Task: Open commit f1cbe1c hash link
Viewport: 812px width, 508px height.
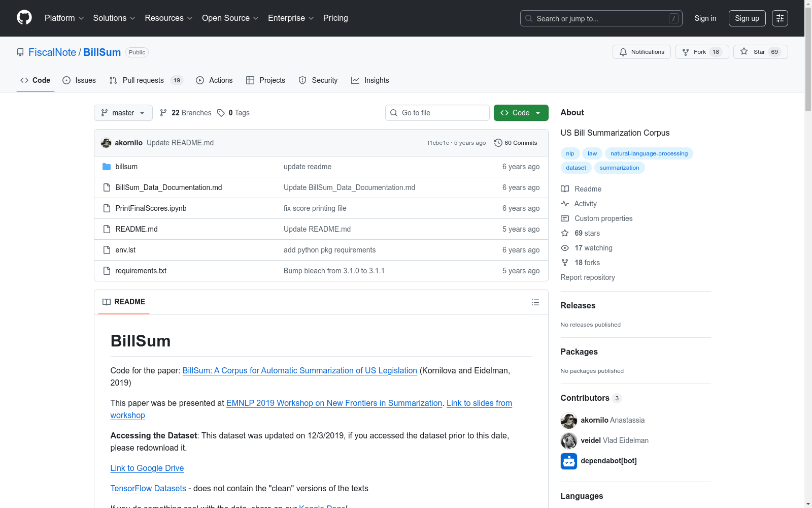Action: pyautogui.click(x=438, y=143)
